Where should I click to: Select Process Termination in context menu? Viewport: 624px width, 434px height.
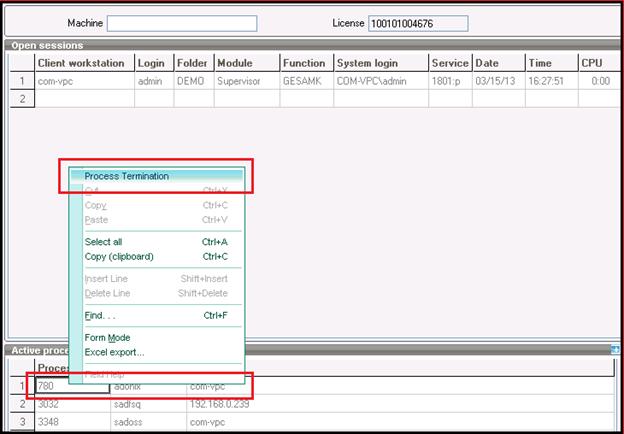126,176
